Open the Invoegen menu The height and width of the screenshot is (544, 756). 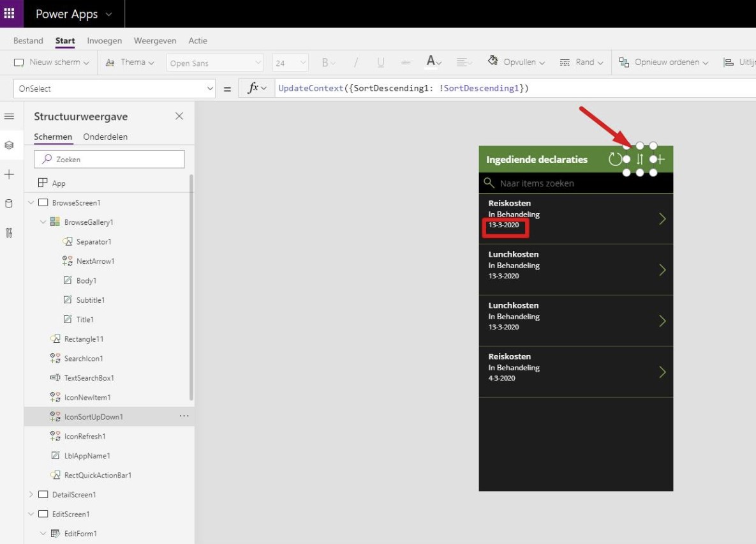(104, 40)
